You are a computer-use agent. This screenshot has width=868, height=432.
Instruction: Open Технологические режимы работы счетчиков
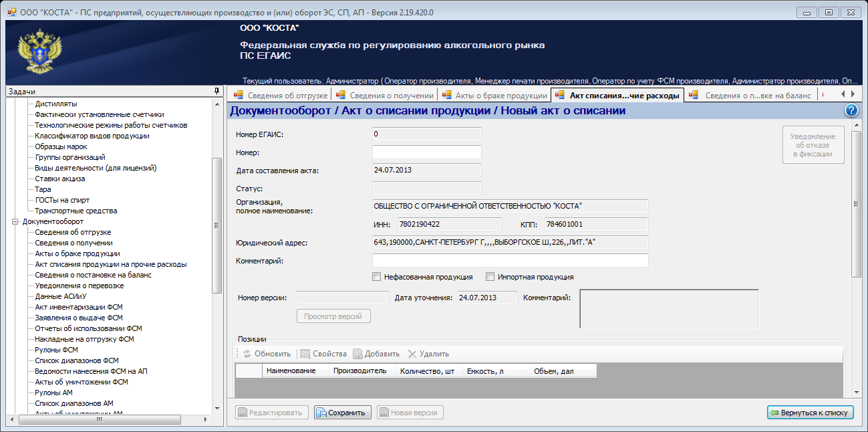[111, 125]
